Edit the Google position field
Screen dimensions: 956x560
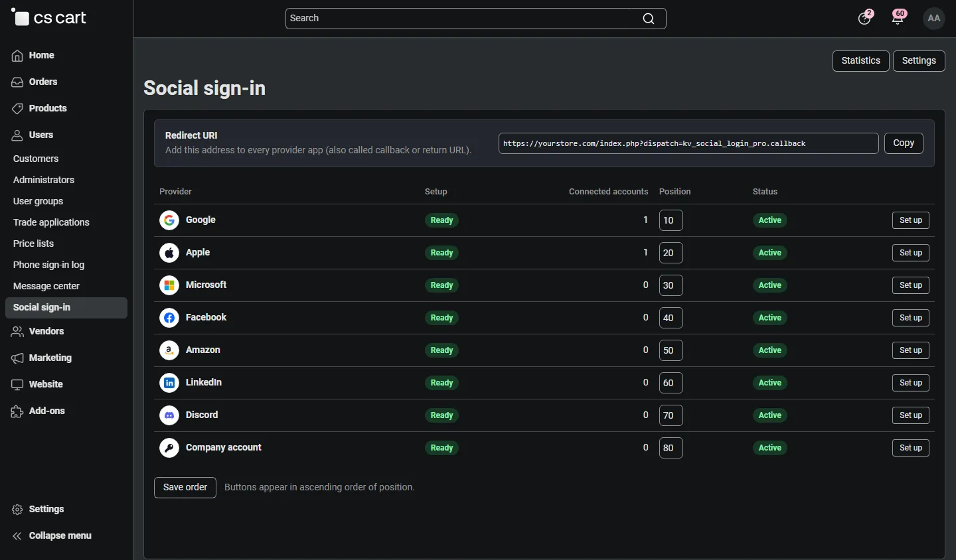coord(671,220)
